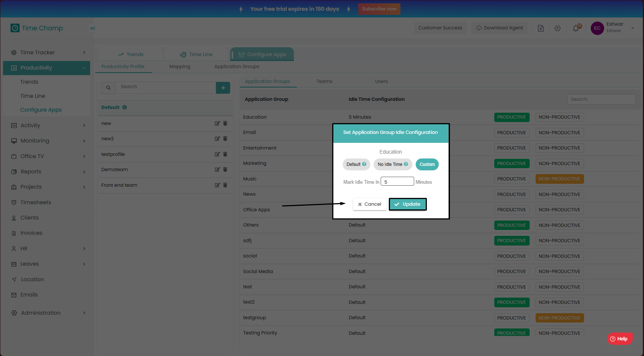Edit the testprofile productivity profile
The image size is (644, 356).
(217, 154)
